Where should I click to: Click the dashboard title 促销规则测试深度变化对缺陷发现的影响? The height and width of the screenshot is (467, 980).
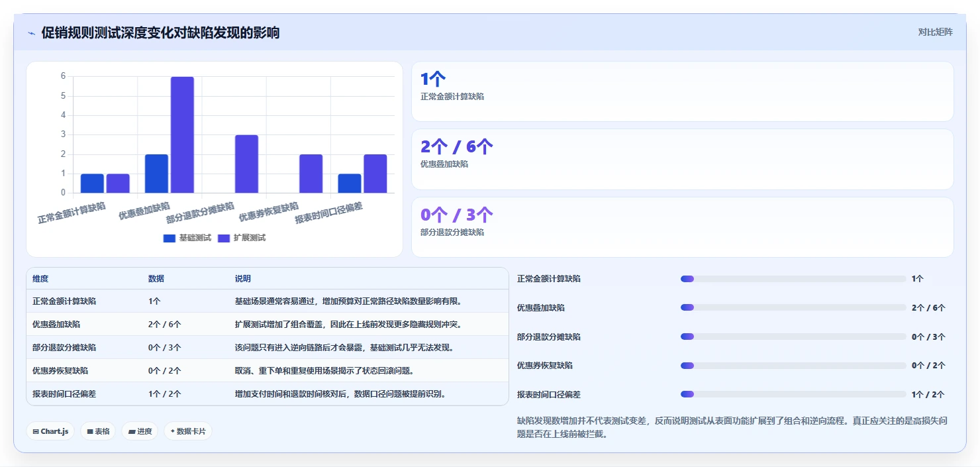[160, 33]
